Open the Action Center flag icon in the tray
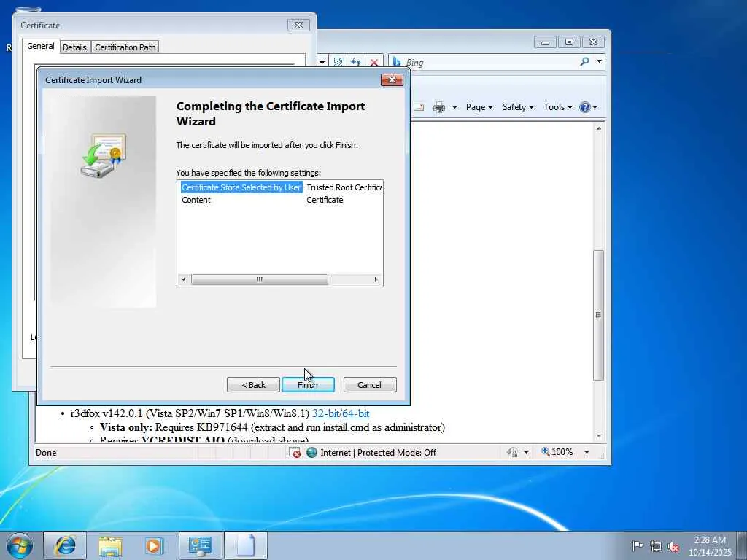Image resolution: width=747 pixels, height=560 pixels. pyautogui.click(x=638, y=546)
